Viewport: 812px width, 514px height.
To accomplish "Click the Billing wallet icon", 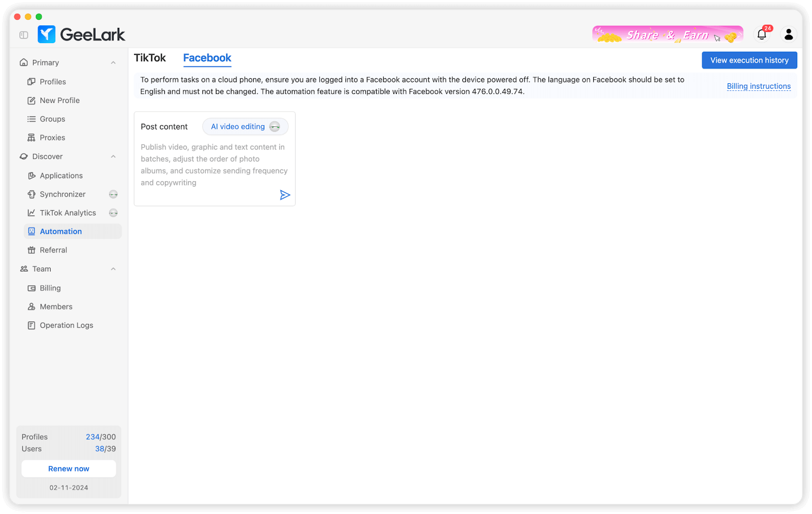I will (31, 288).
